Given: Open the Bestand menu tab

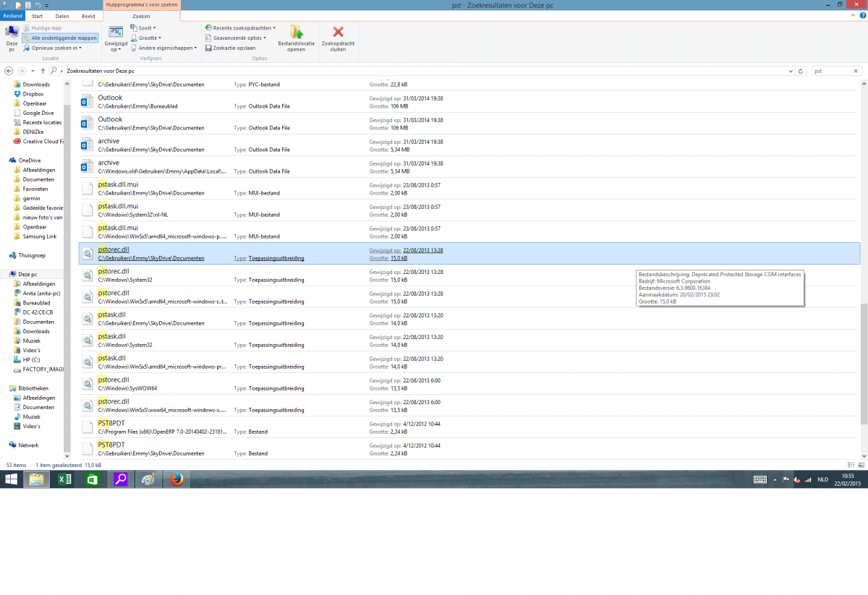Looking at the screenshot, I should [x=12, y=16].
